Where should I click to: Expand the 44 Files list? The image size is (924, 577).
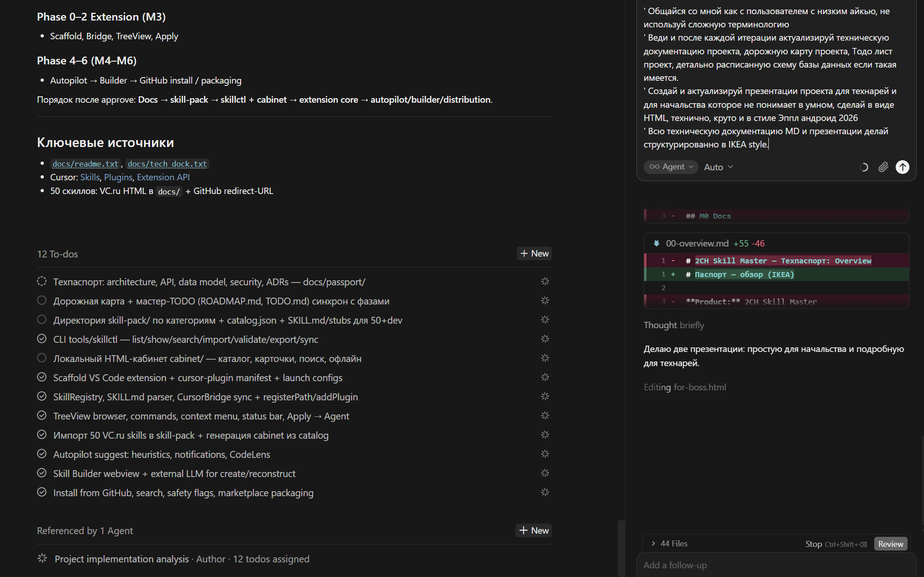(670, 544)
